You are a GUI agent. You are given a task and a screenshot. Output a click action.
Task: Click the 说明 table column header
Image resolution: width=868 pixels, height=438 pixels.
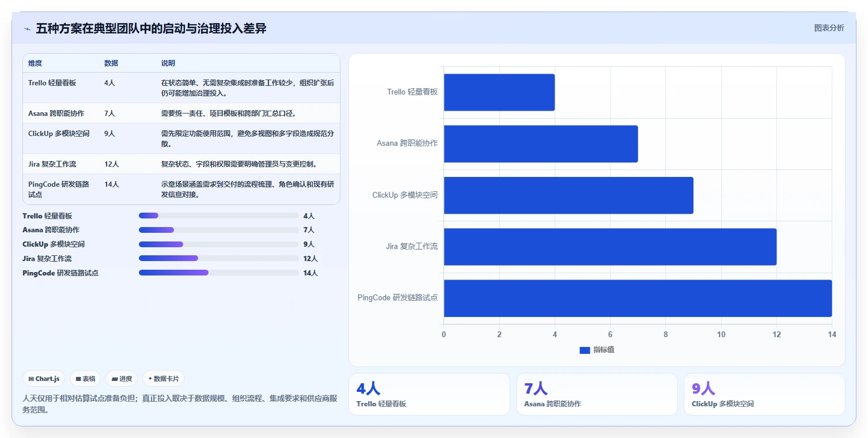(168, 63)
